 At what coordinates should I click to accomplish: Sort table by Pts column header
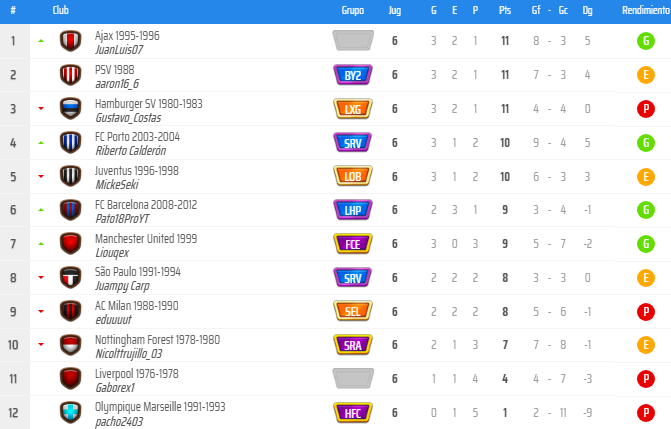coord(504,9)
